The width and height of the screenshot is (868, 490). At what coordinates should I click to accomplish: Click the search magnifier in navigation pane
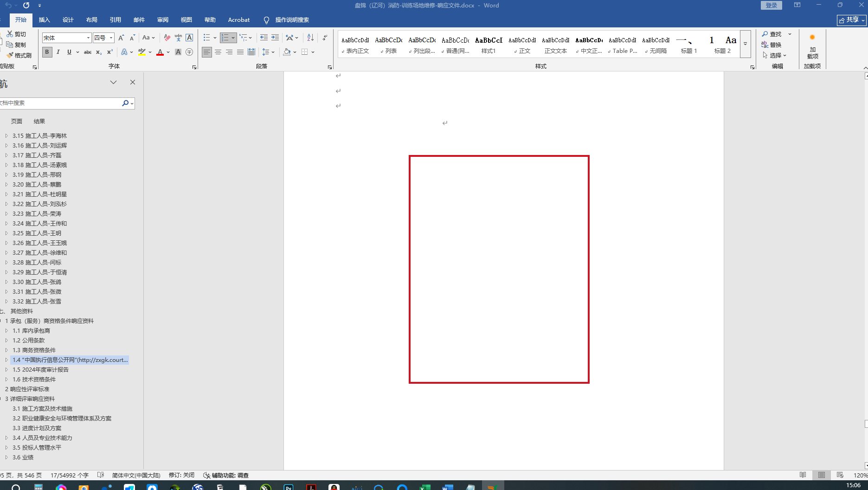[125, 103]
